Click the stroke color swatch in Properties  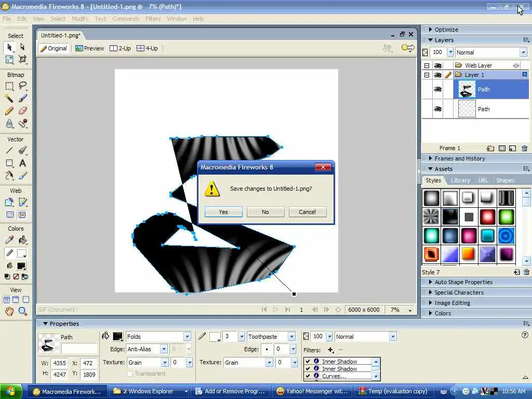215,337
